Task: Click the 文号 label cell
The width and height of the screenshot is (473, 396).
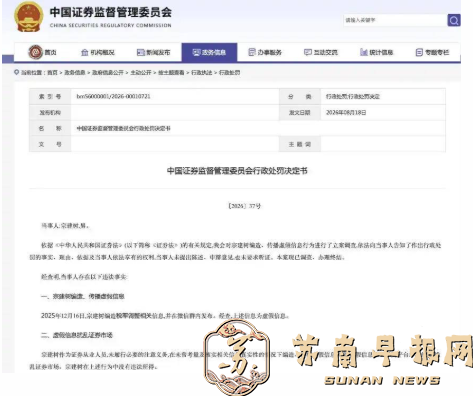Action: 50,144
